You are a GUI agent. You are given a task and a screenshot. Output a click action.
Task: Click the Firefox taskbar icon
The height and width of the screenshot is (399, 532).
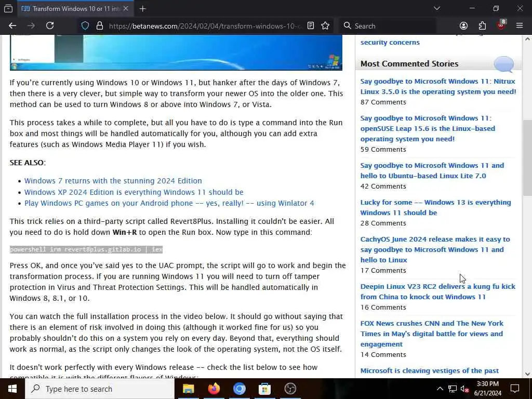214,389
